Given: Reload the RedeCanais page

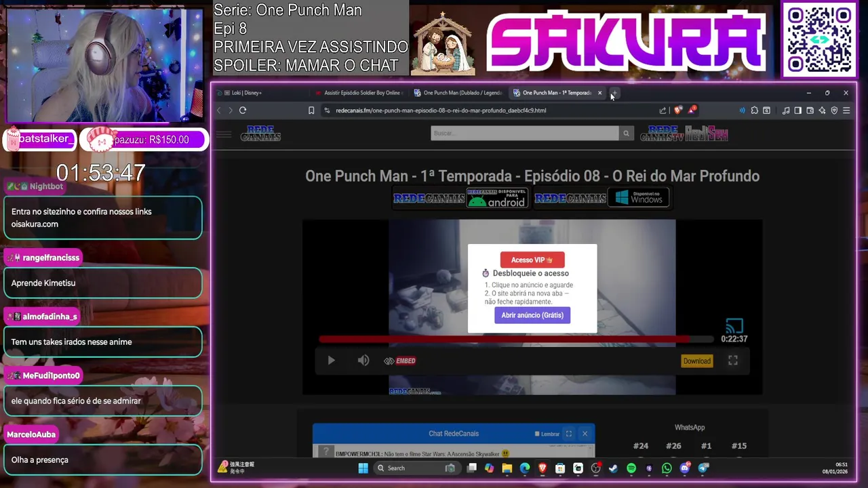Looking at the screenshot, I should point(243,110).
